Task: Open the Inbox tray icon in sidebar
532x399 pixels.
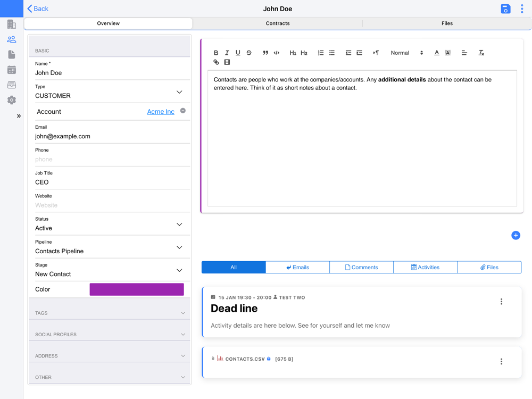Action: click(12, 85)
